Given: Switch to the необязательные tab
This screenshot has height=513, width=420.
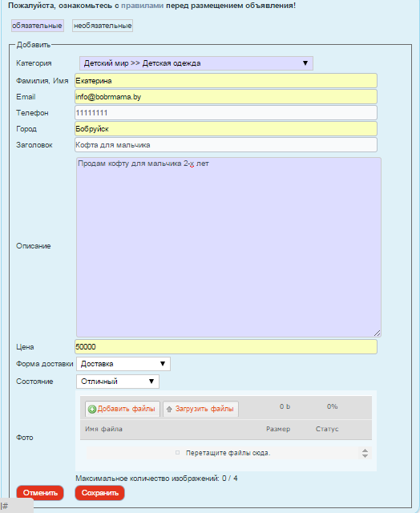Looking at the screenshot, I should 103,26.
